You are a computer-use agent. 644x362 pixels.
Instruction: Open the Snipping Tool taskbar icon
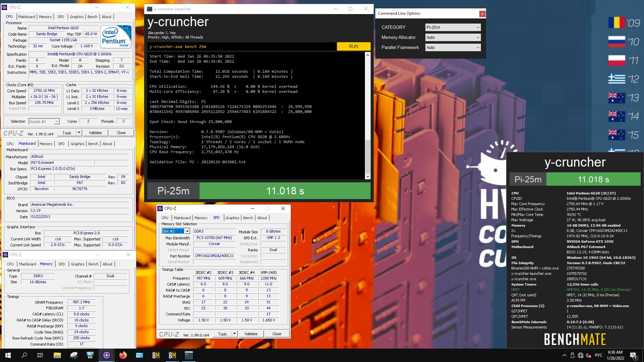point(74,355)
